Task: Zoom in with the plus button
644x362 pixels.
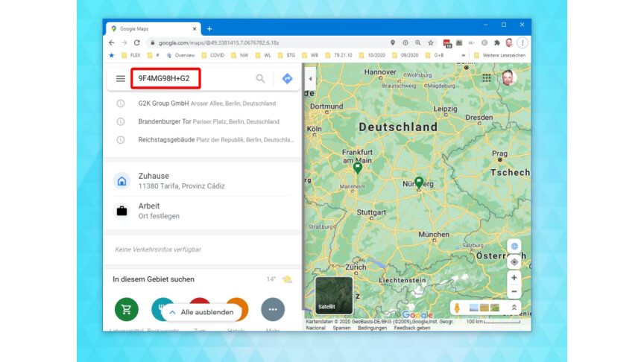Action: pos(514,278)
